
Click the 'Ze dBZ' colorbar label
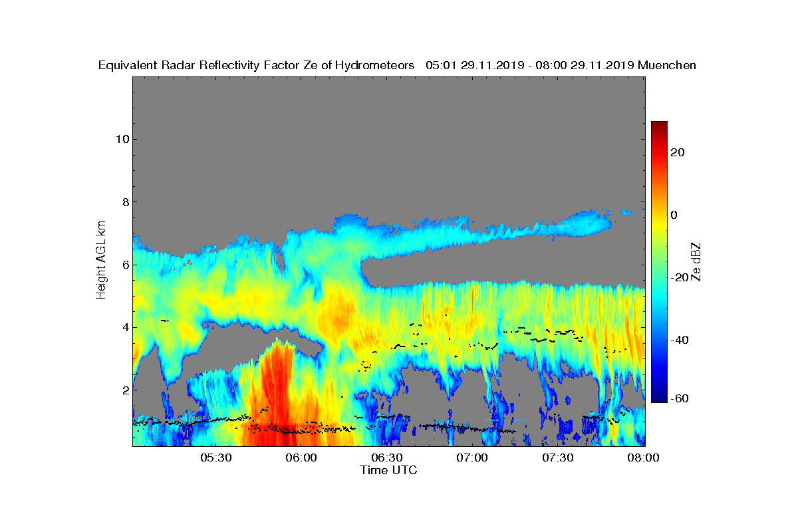point(696,261)
